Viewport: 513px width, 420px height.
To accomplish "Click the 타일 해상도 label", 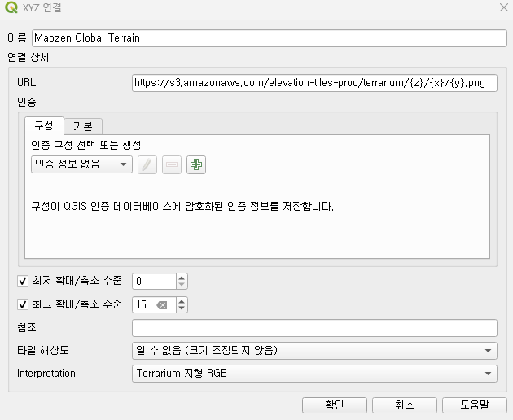I will (x=43, y=350).
